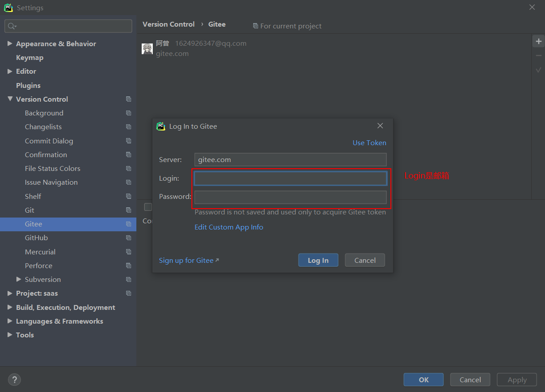Click the project icon beside Commit Dialog
545x392 pixels.
tap(128, 141)
